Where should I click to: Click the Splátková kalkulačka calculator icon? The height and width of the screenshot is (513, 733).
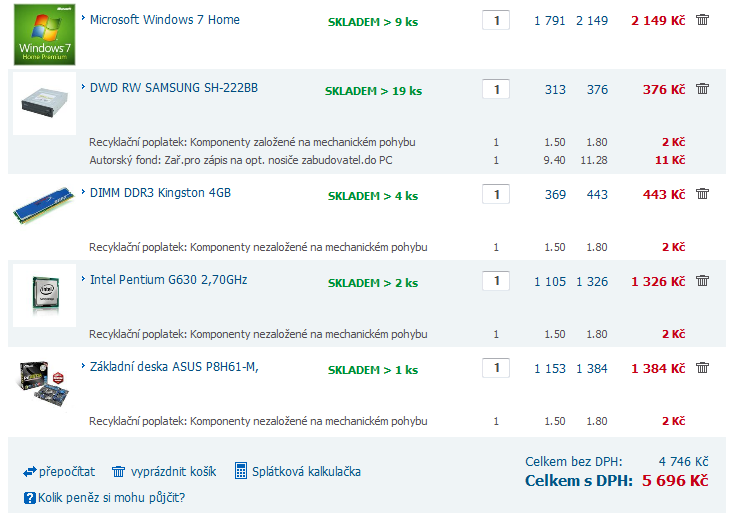[240, 471]
